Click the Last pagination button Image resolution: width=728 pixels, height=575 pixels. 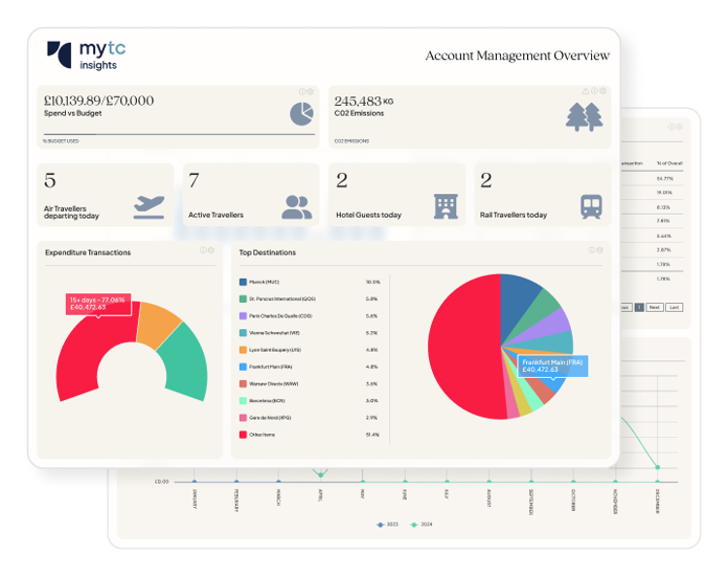click(674, 307)
